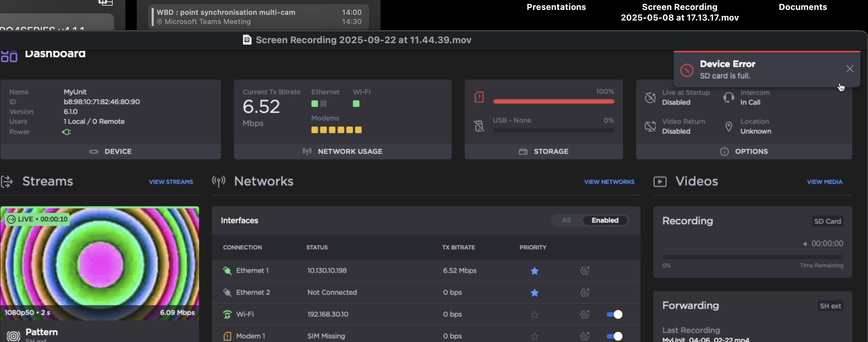Screen dimensions: 868x342
Task: Click the storage warning alert icon
Action: coord(479,97)
